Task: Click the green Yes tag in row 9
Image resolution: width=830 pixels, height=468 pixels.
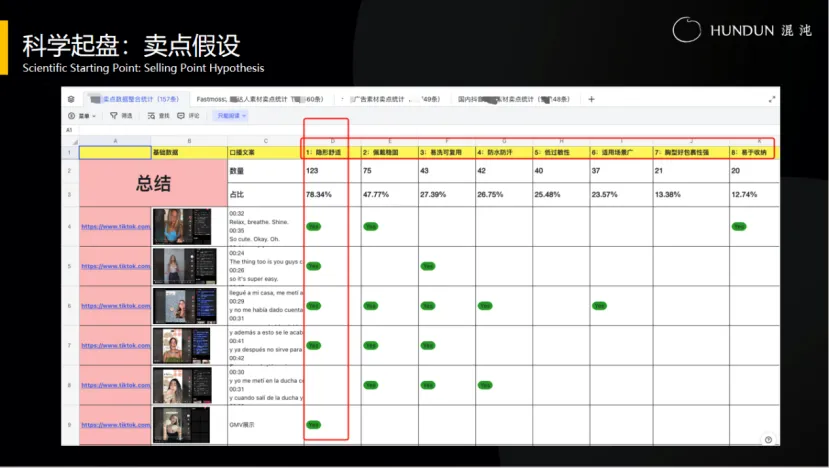Action: (314, 425)
